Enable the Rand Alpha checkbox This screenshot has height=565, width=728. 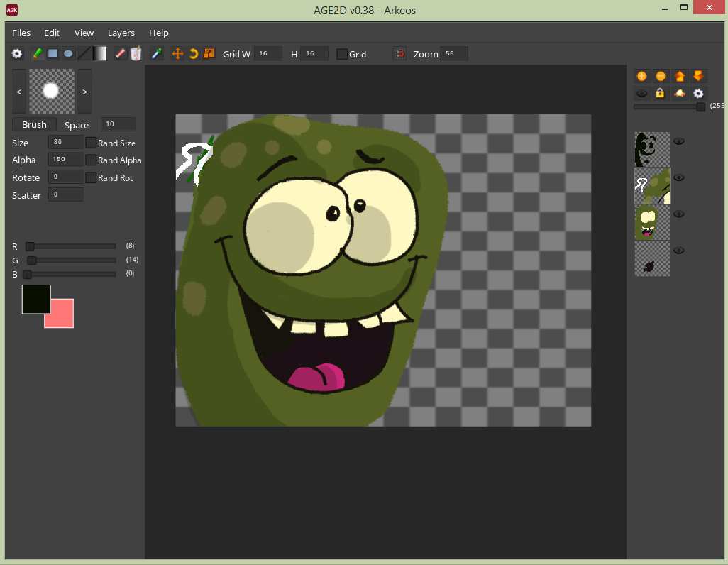tap(91, 160)
